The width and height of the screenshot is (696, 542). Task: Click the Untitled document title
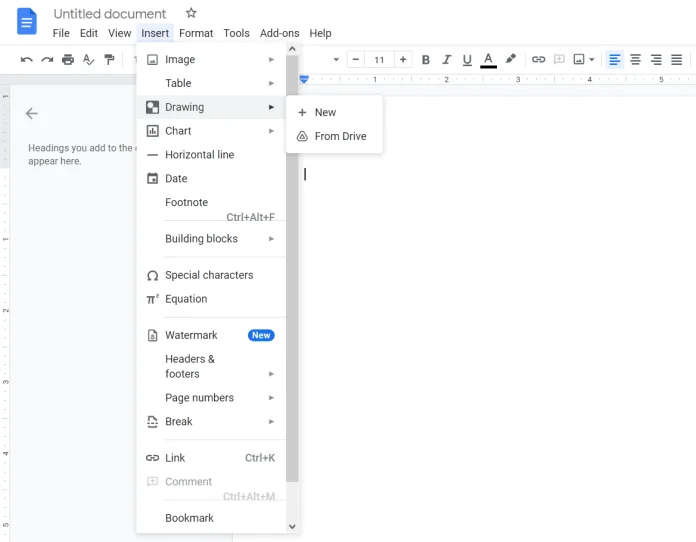coord(110,14)
